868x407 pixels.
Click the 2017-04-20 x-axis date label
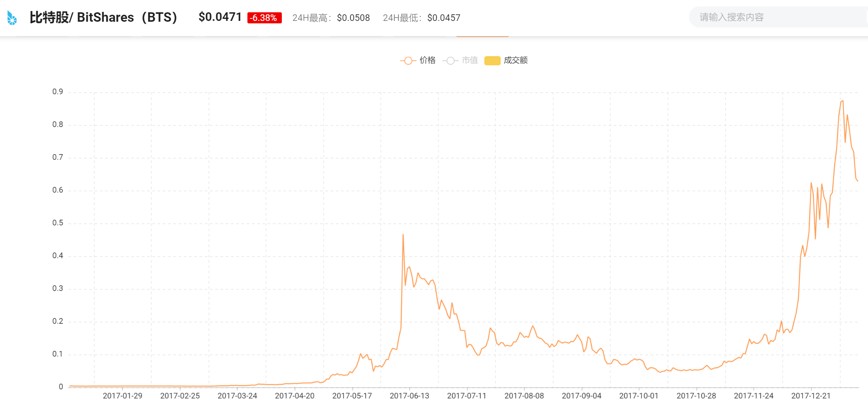click(295, 396)
